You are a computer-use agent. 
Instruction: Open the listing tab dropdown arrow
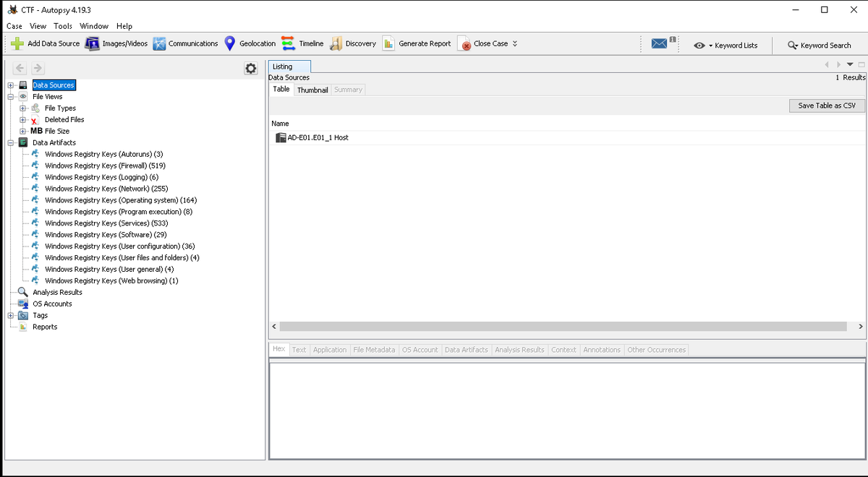[851, 65]
